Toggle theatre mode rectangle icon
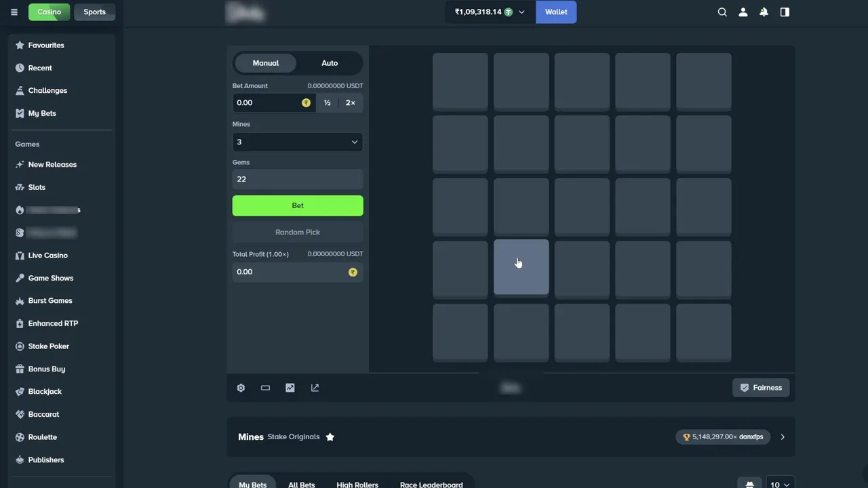868x488 pixels. point(265,388)
